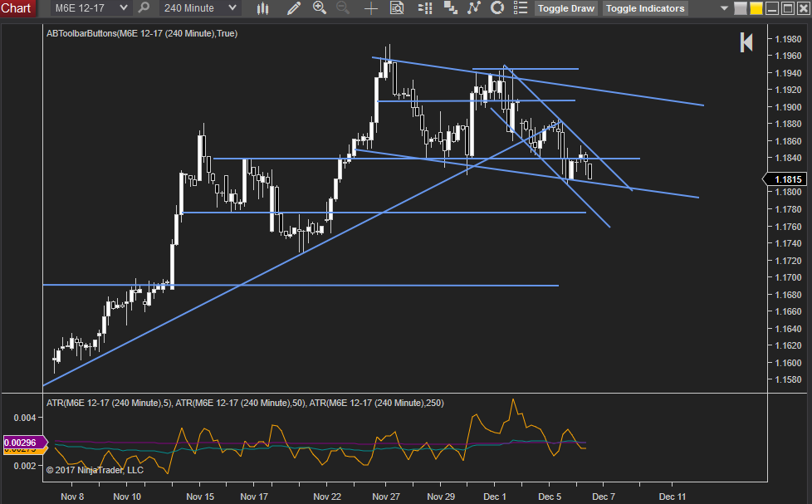The height and width of the screenshot is (504, 812).
Task: Click the Dec 1 date label
Action: click(495, 497)
